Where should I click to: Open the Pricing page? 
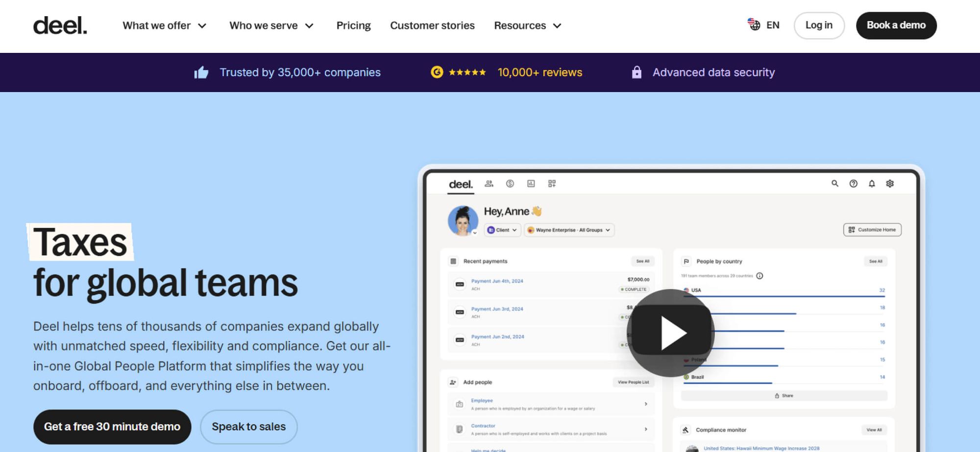tap(353, 25)
